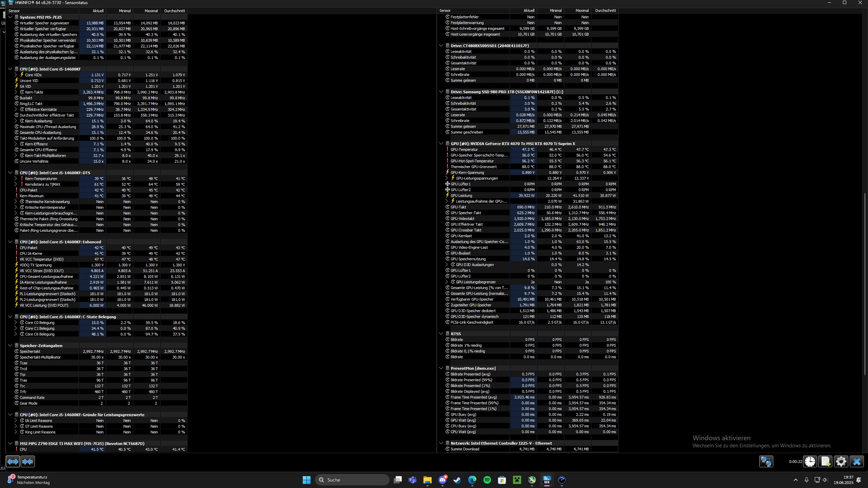The image size is (868, 488).
Task: Select the CPU-Paket DTS sensor row
Action: pos(28,190)
